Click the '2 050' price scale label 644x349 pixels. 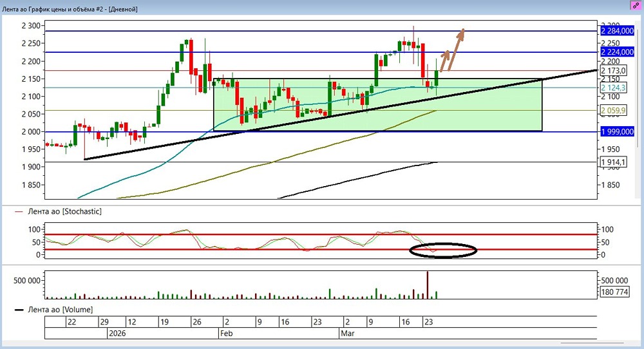[31, 114]
